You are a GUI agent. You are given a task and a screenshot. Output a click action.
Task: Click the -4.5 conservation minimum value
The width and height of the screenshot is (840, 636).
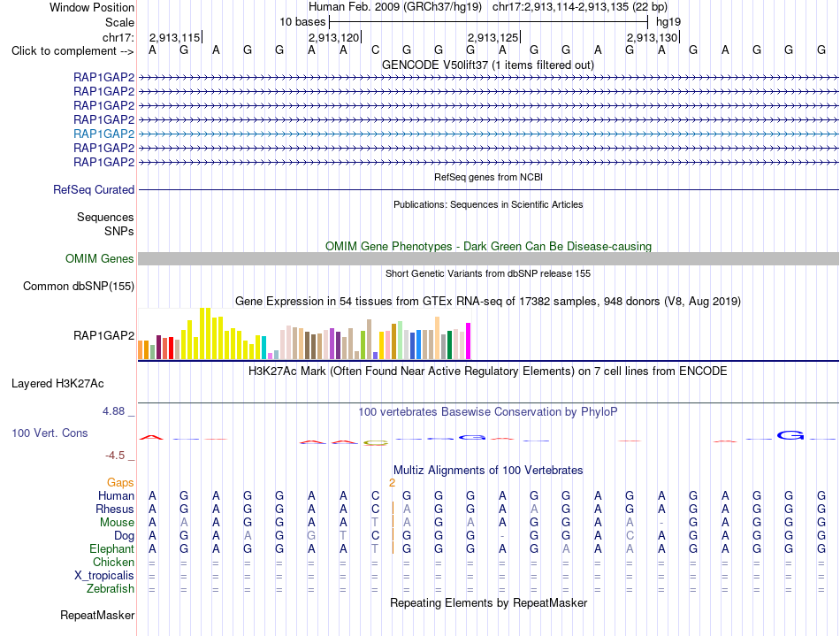coord(115,456)
